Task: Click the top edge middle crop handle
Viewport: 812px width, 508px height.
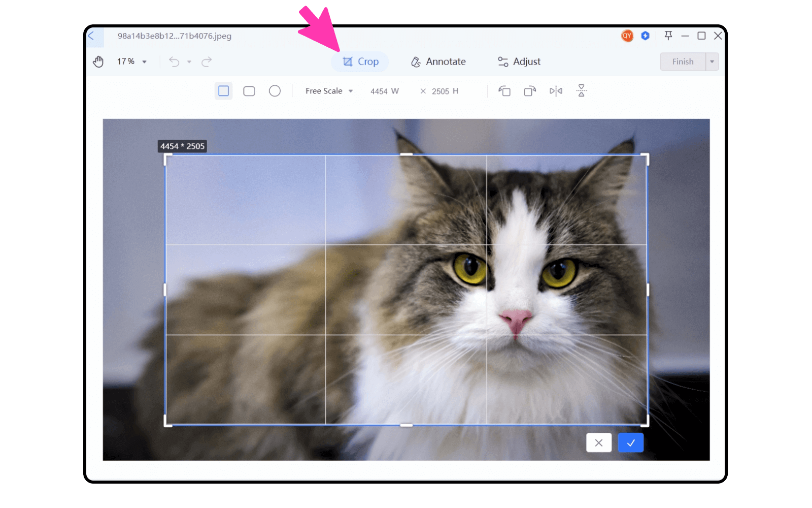Action: (407, 154)
